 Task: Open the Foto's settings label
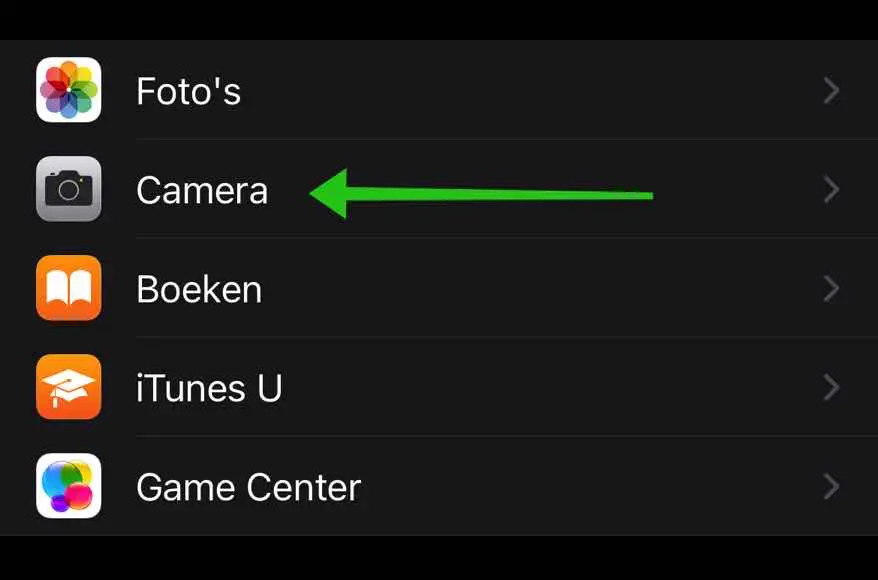(x=188, y=91)
